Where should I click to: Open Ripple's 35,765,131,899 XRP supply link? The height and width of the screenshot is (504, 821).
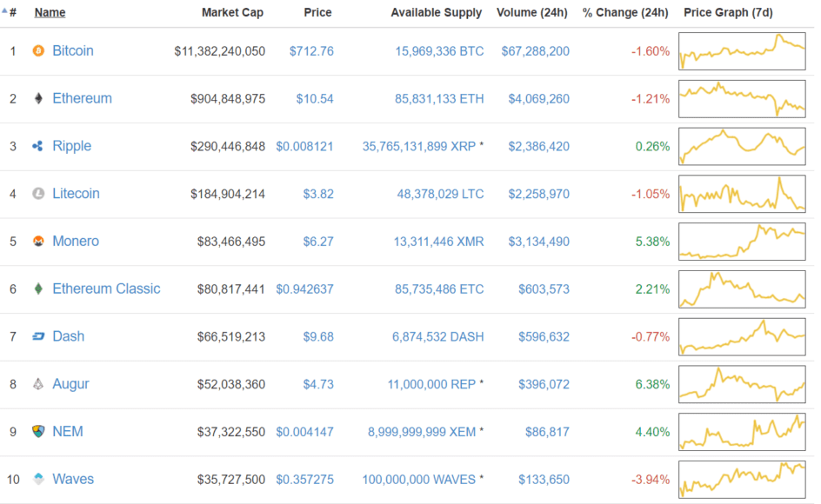[419, 147]
